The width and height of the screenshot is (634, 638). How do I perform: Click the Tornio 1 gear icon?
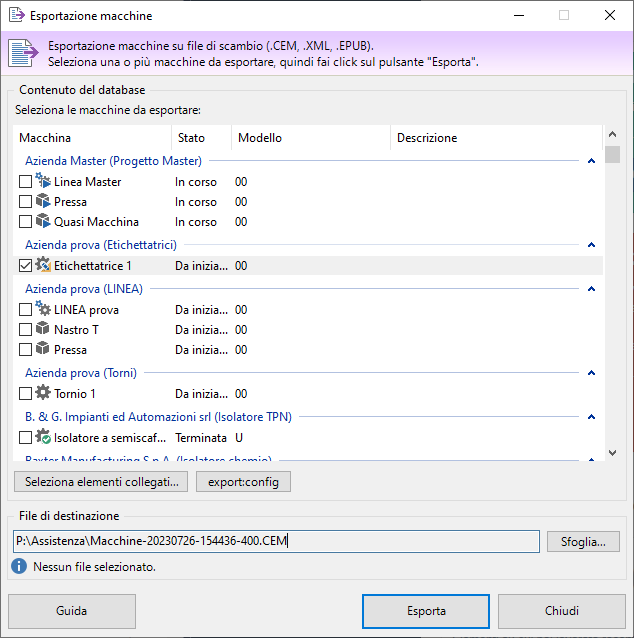[x=43, y=394]
